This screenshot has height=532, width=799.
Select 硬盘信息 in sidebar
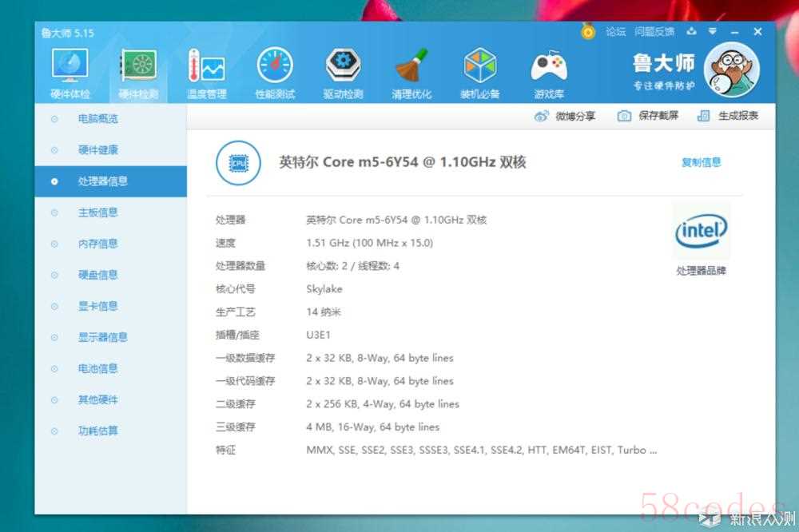[110, 275]
